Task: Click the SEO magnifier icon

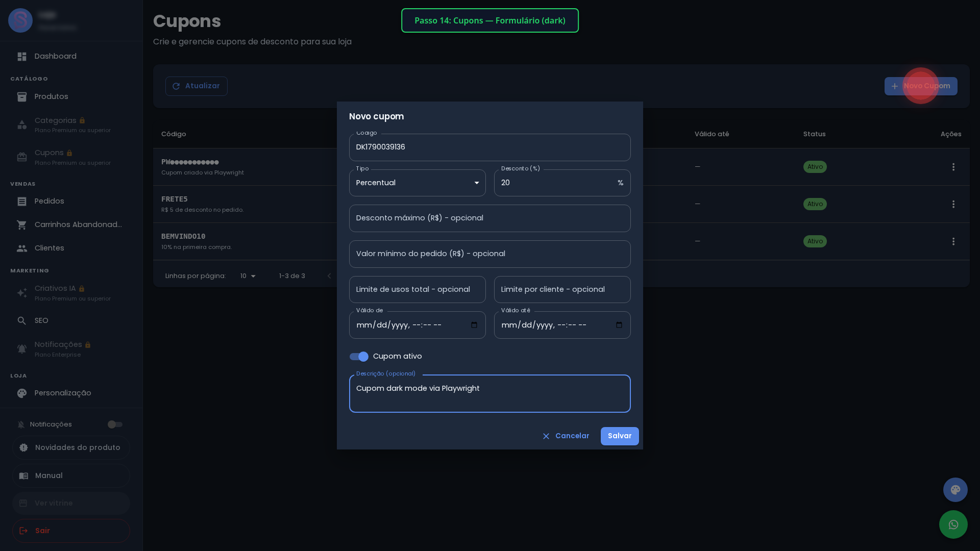Action: pyautogui.click(x=22, y=321)
